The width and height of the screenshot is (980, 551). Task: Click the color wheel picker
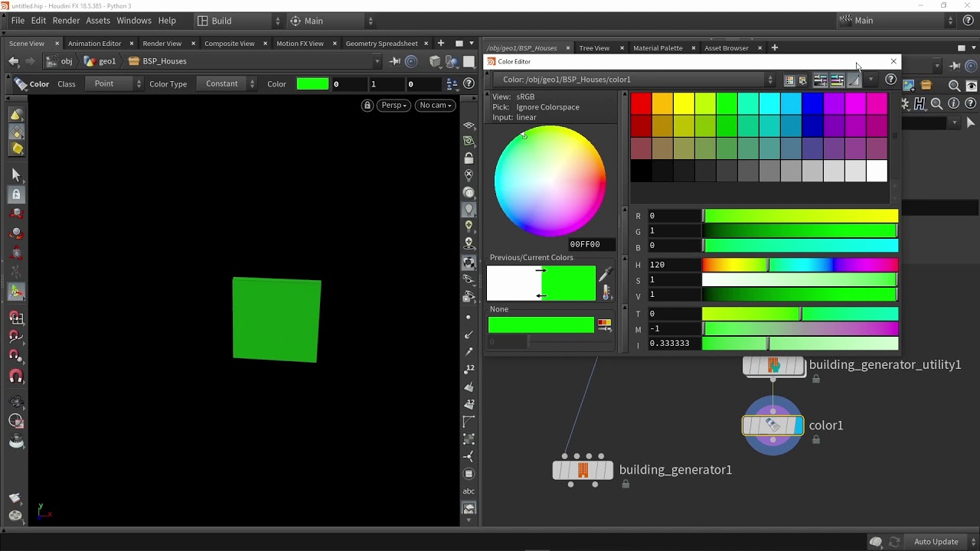[550, 181]
